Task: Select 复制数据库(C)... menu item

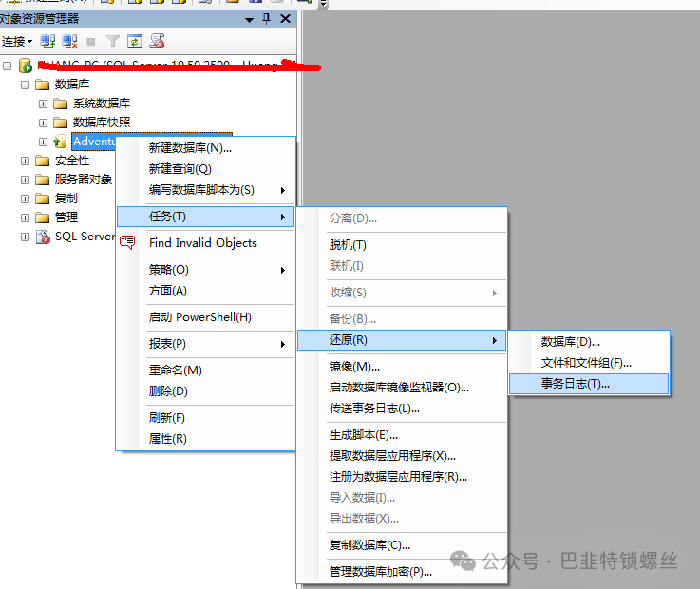Action: [402, 545]
